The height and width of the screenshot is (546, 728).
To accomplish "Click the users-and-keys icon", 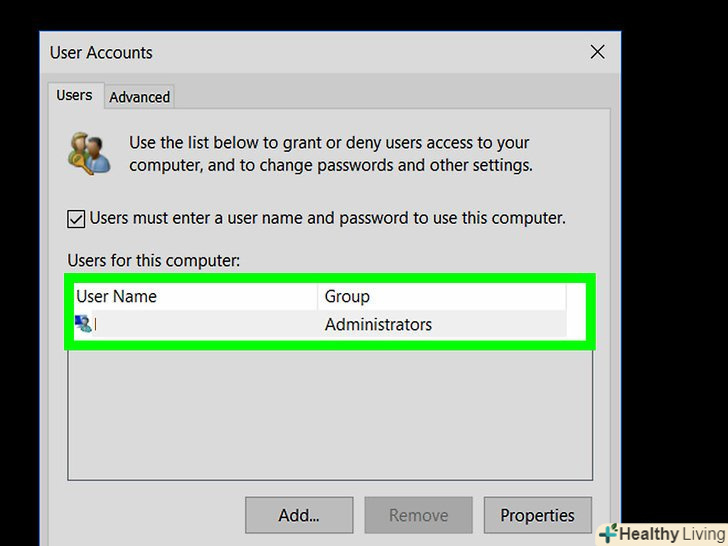I will [89, 153].
